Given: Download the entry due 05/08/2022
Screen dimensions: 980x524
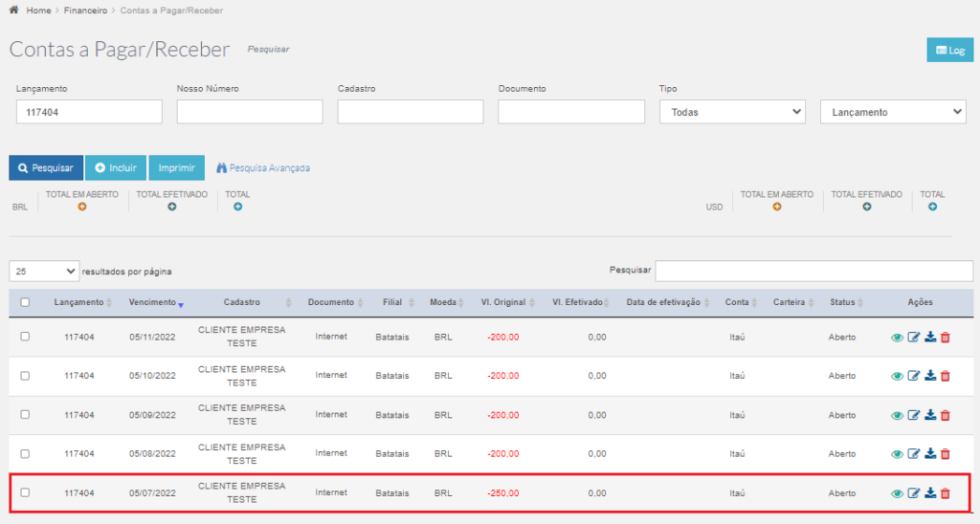Looking at the screenshot, I should click(930, 454).
